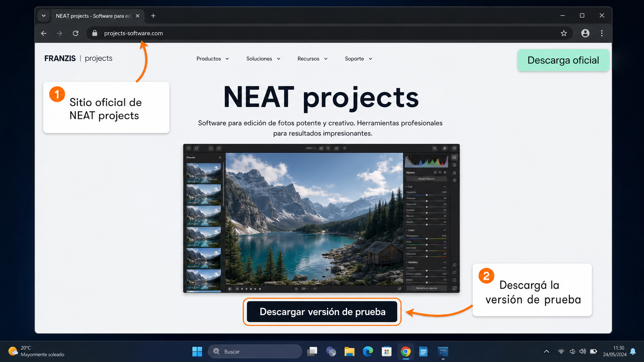Click the Temperatura slider in preview
This screenshot has width=644, height=362.
pos(426,239)
